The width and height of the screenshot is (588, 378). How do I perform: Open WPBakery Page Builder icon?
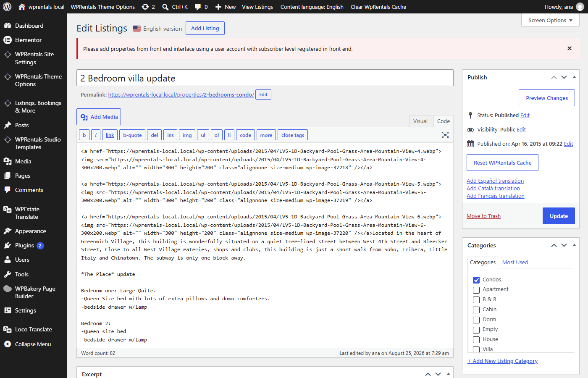[8, 289]
